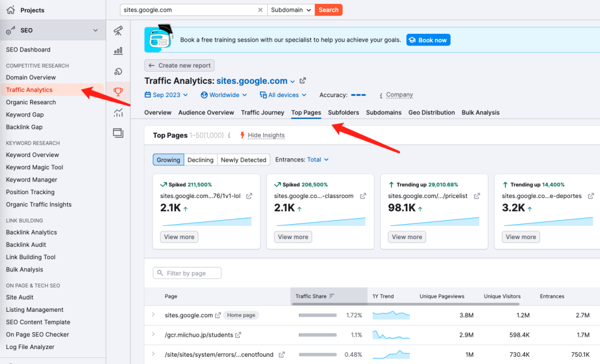Open the bar chart icon in icon rail
Screen dimensions: 600x364
point(118,50)
